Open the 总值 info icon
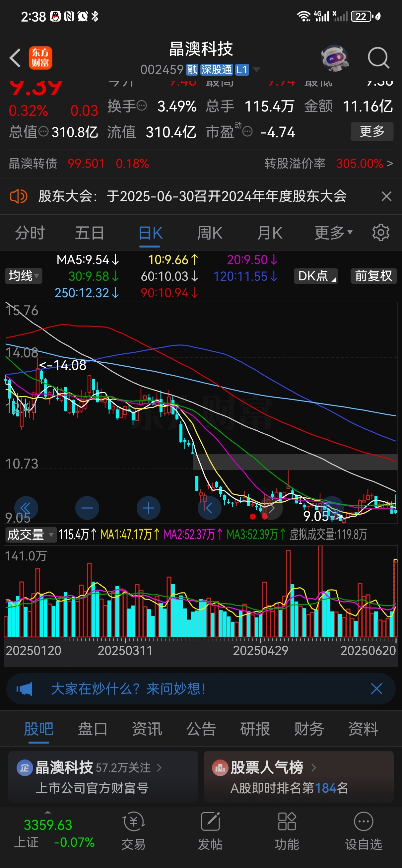This screenshot has width=402, height=868. click(x=43, y=131)
